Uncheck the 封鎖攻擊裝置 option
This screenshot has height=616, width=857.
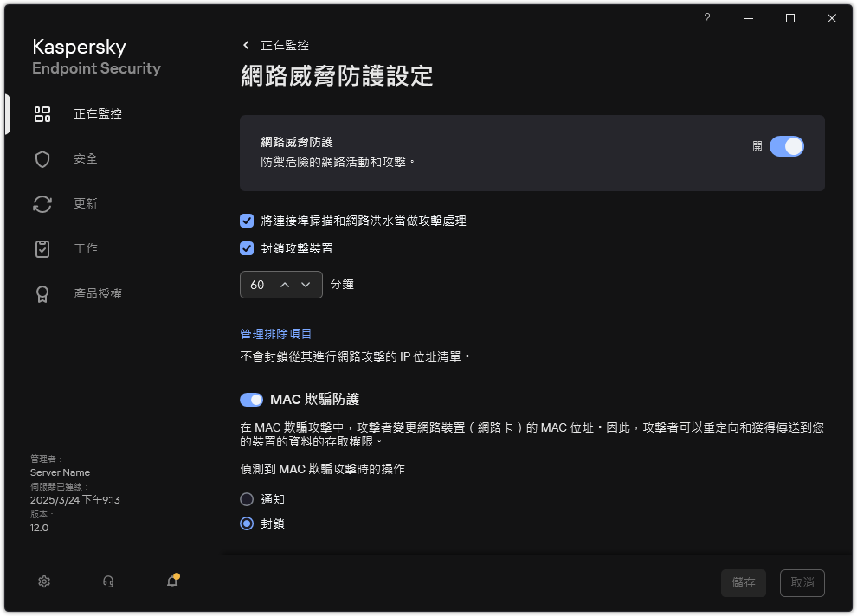[x=247, y=248]
